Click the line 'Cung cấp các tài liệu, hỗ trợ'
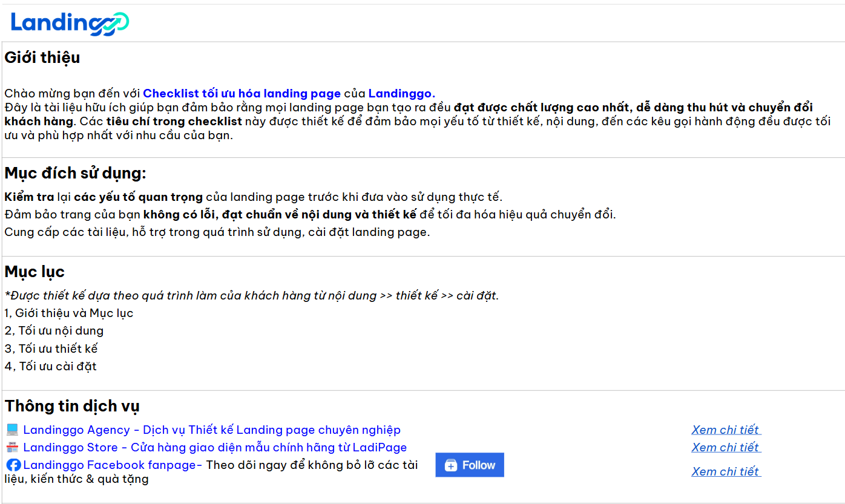The width and height of the screenshot is (845, 504). tap(217, 232)
